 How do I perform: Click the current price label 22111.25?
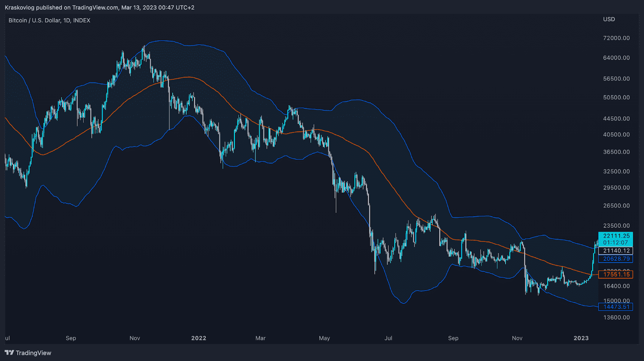tap(616, 236)
